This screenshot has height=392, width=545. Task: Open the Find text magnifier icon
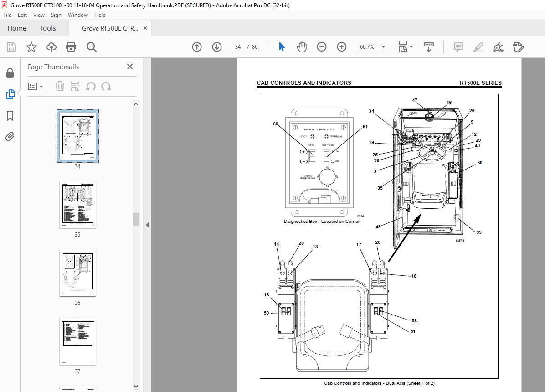(92, 47)
